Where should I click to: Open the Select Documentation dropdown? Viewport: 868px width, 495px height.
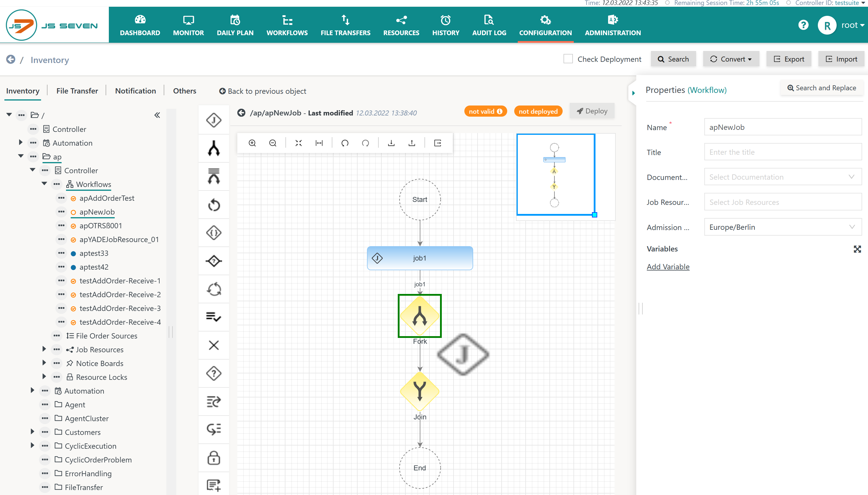[783, 177]
